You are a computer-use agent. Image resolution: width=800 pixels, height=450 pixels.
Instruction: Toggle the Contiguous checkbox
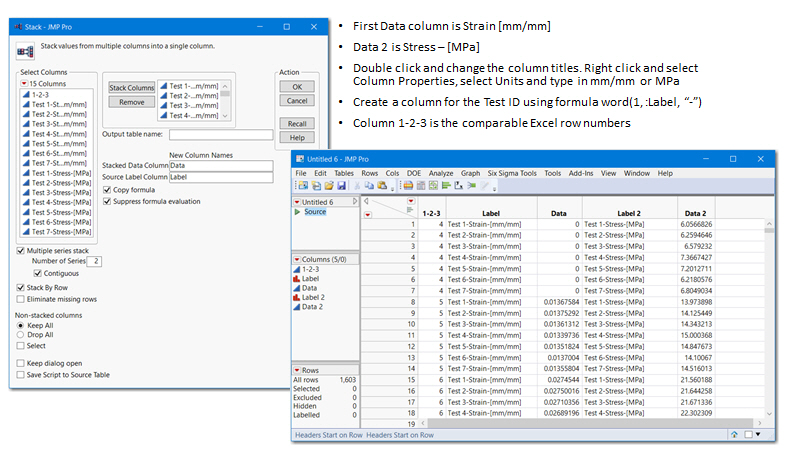[x=37, y=273]
